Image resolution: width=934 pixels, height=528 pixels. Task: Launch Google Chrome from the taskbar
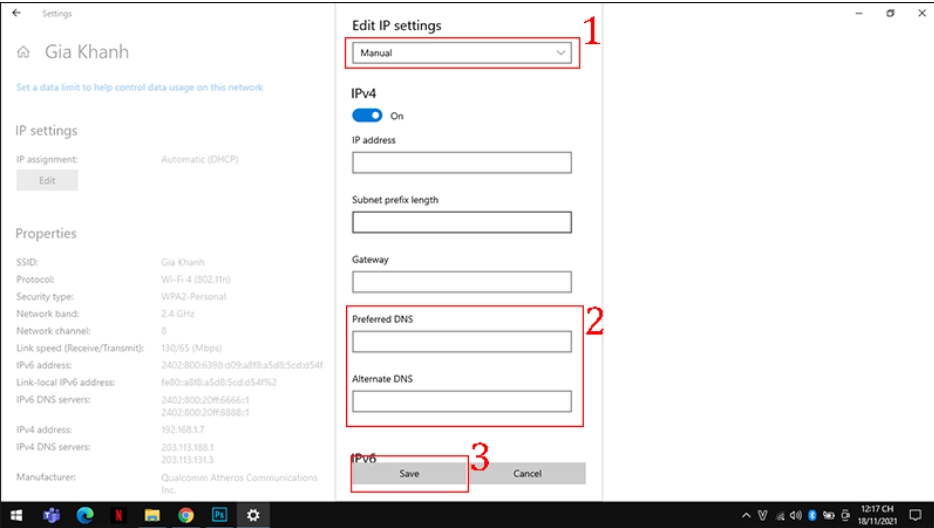click(186, 515)
